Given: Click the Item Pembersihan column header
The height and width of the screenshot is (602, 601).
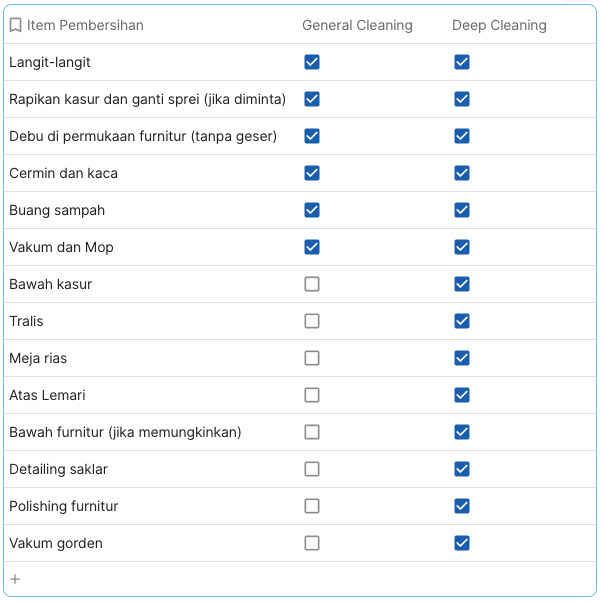Looking at the screenshot, I should point(85,25).
